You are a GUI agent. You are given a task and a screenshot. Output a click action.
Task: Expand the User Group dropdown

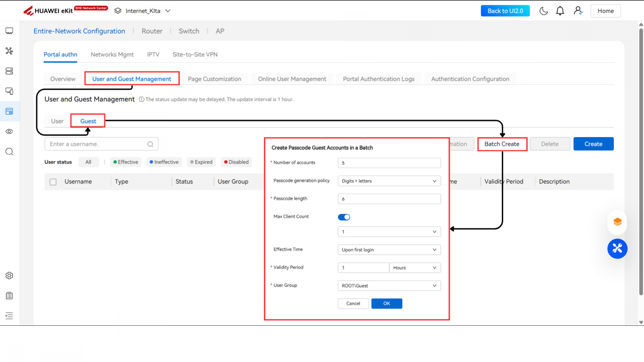pyautogui.click(x=389, y=286)
